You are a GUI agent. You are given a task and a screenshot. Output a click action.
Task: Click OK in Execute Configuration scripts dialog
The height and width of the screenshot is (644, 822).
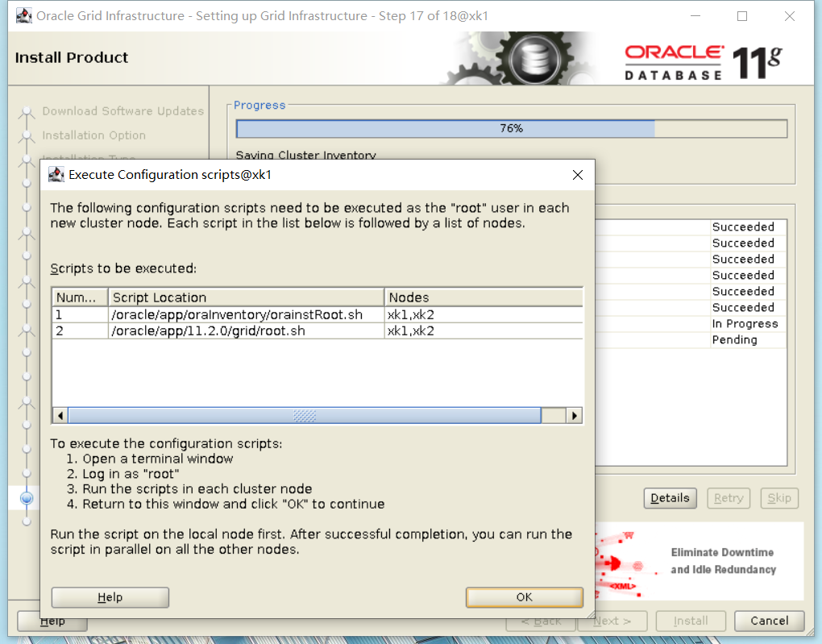click(525, 597)
